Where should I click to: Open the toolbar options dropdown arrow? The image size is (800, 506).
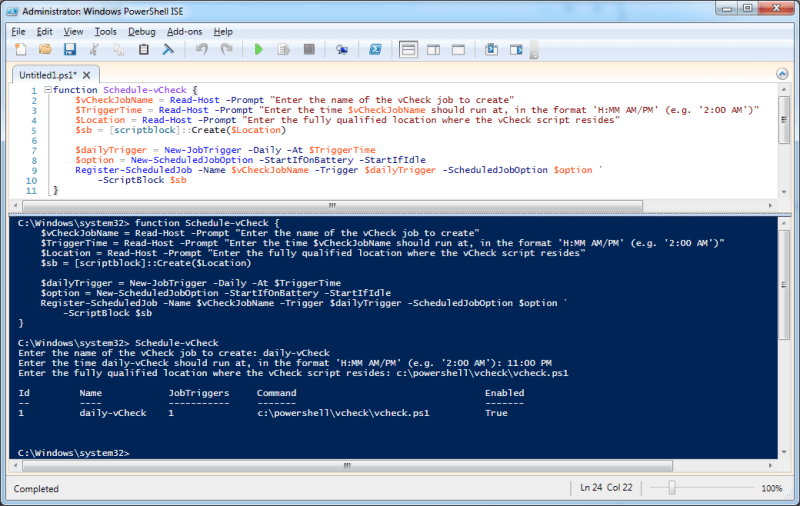(534, 52)
